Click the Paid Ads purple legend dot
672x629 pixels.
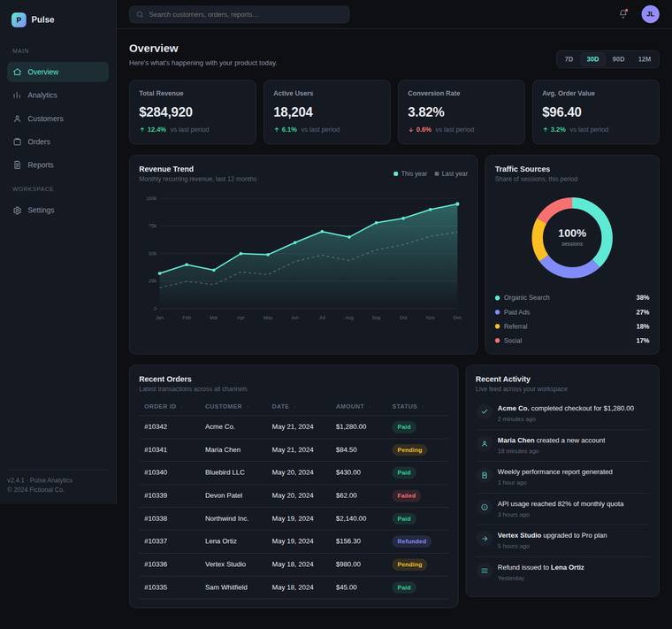click(x=497, y=312)
